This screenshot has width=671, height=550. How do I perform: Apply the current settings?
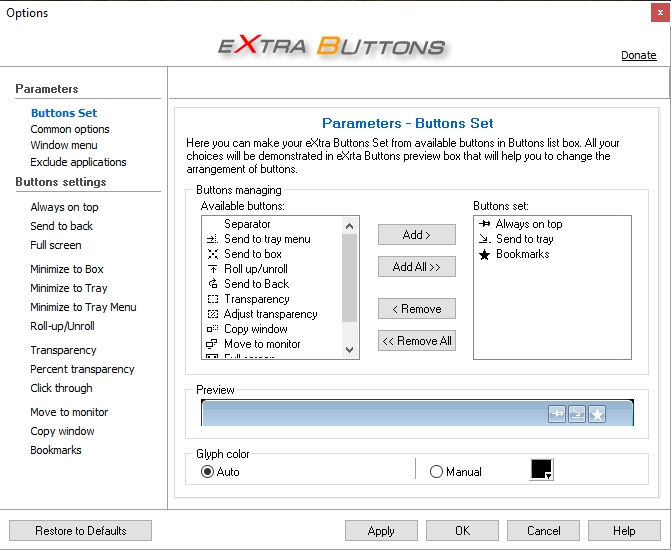click(381, 531)
